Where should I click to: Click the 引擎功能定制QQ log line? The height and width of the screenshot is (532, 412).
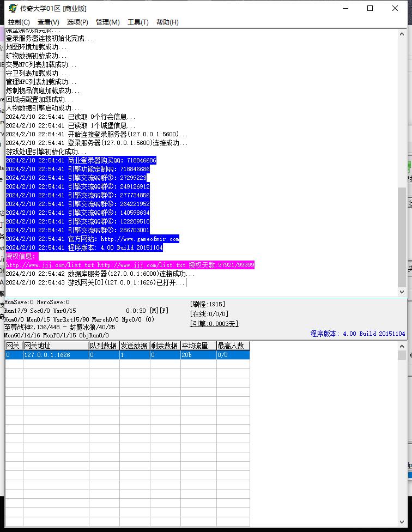pyautogui.click(x=77, y=169)
